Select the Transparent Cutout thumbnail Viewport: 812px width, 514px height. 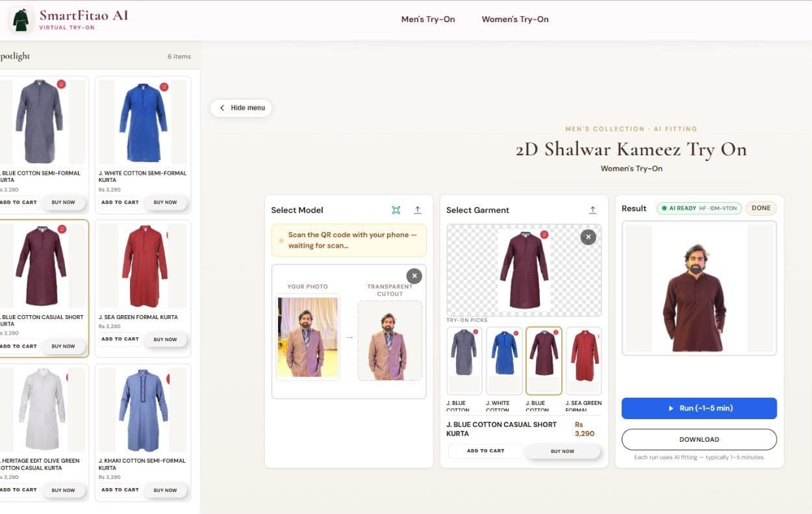390,340
